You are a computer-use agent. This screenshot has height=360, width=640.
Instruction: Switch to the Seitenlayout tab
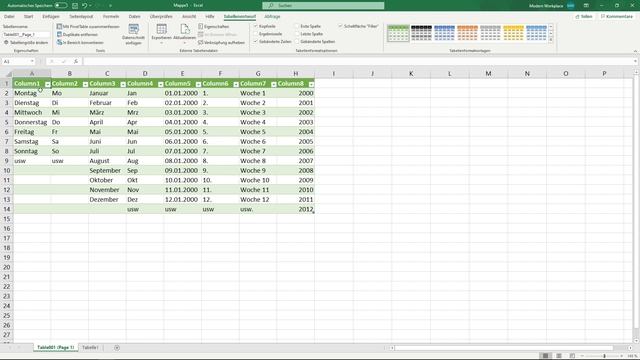(x=81, y=16)
